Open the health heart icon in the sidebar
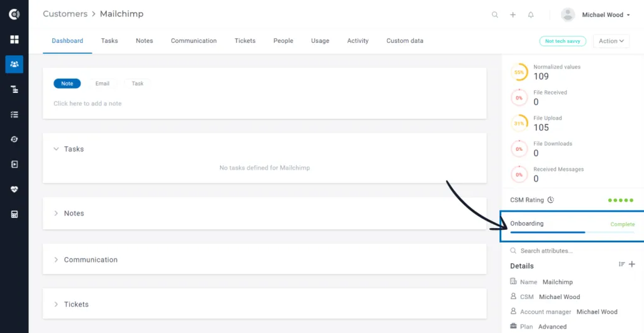This screenshot has height=333, width=644. [14, 190]
